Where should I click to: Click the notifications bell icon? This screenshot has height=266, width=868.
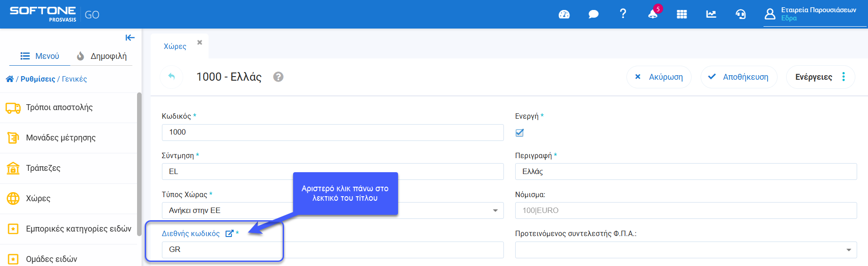[x=652, y=15]
